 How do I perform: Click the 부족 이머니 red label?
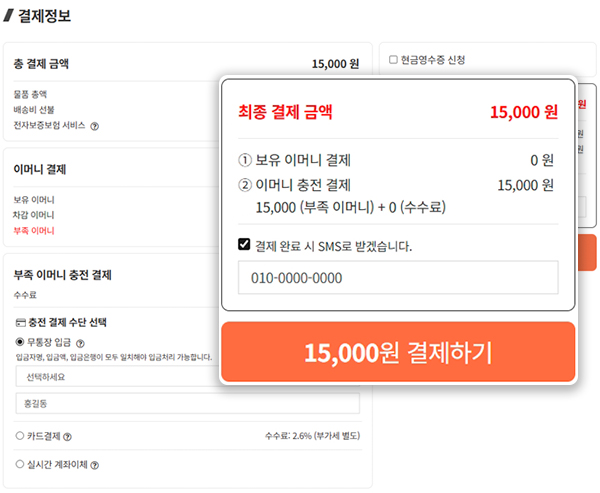pyautogui.click(x=34, y=230)
